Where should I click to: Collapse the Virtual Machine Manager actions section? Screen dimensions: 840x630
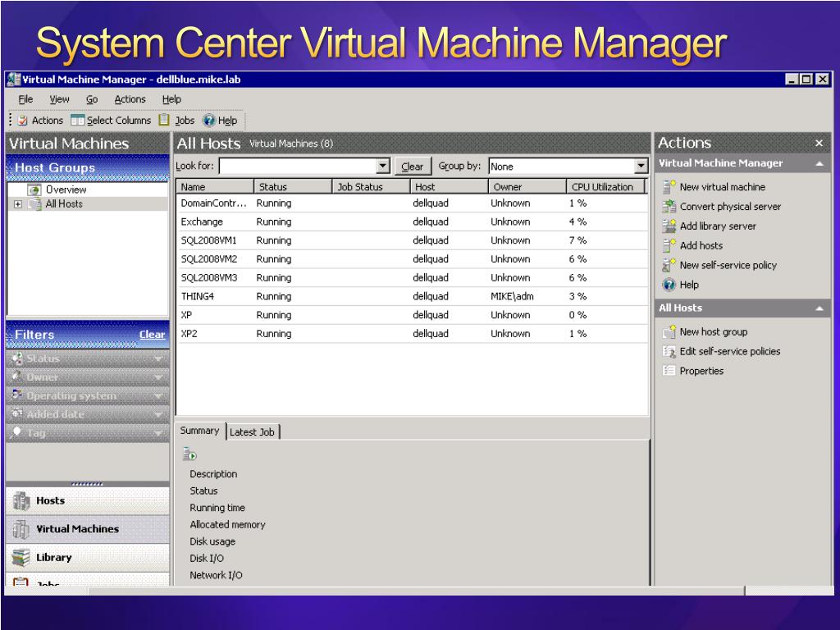819,163
